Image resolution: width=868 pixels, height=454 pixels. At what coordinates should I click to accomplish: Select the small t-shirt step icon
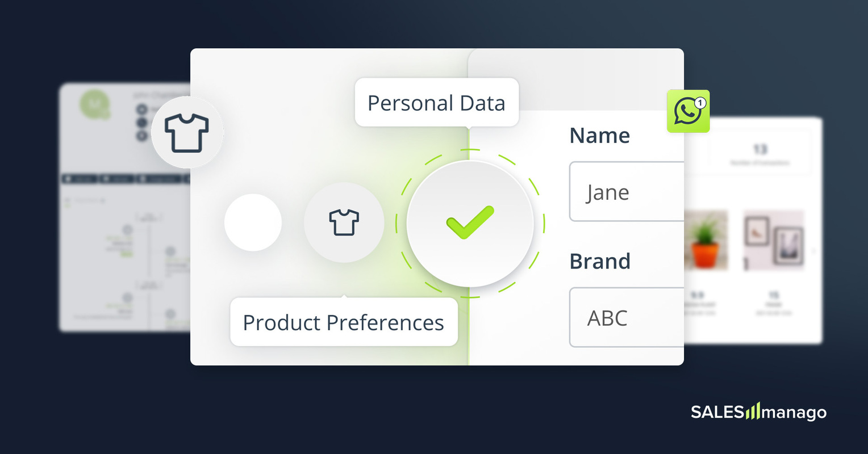click(x=344, y=222)
